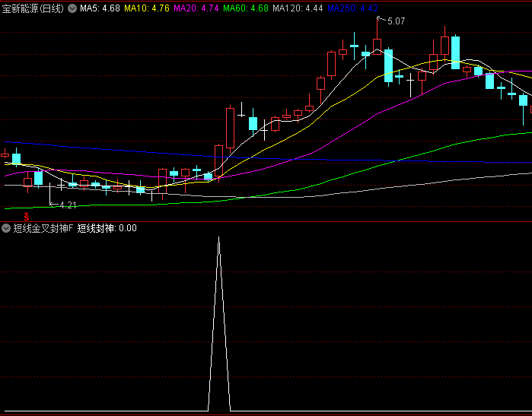The height and width of the screenshot is (416, 532).
Task: Click the tall red breakout candle after consolidation
Action: pyautogui.click(x=230, y=127)
